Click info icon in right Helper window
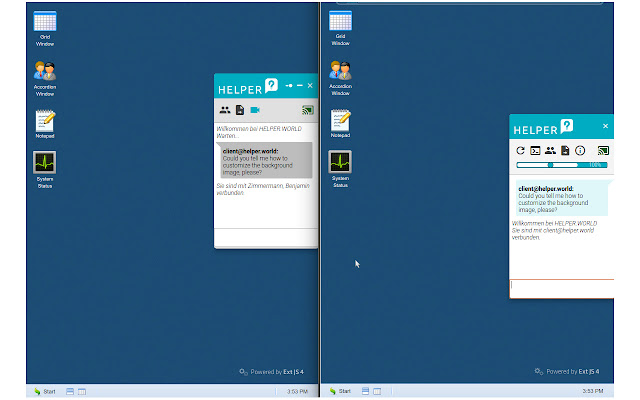Viewport: 640px width, 400px height. (x=580, y=151)
